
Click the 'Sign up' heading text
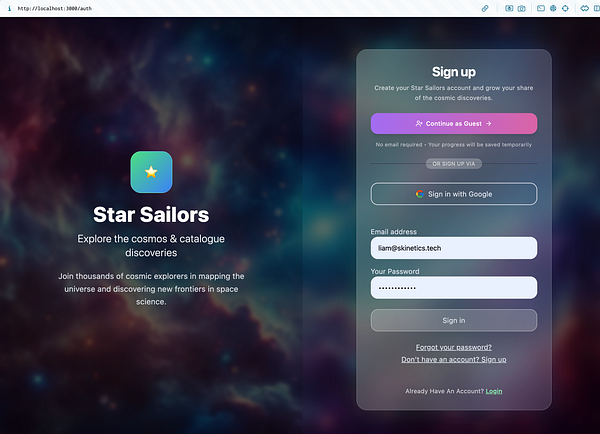454,72
